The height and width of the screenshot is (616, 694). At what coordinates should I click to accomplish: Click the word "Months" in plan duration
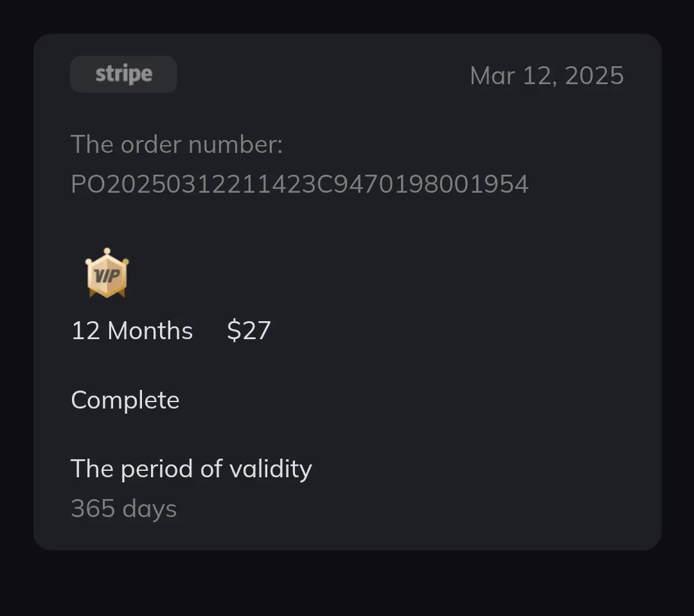point(150,331)
